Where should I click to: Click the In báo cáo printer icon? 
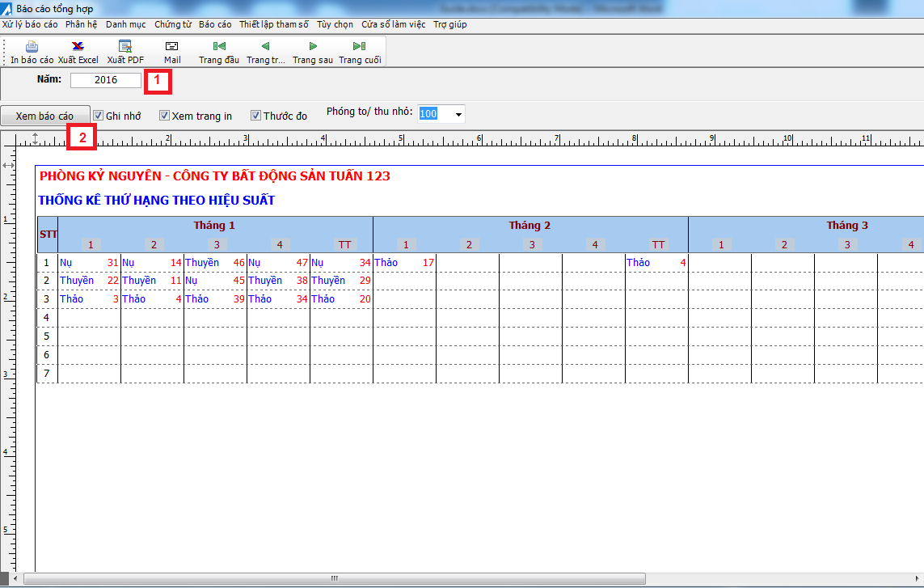point(32,47)
